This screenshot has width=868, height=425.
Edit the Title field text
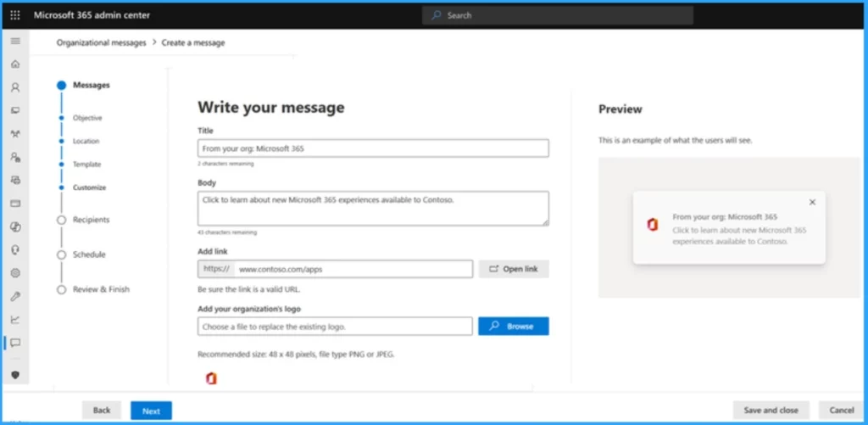373,148
